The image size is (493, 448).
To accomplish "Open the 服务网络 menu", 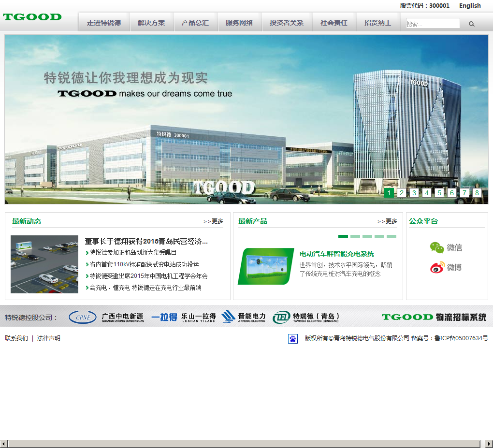I will coord(240,23).
